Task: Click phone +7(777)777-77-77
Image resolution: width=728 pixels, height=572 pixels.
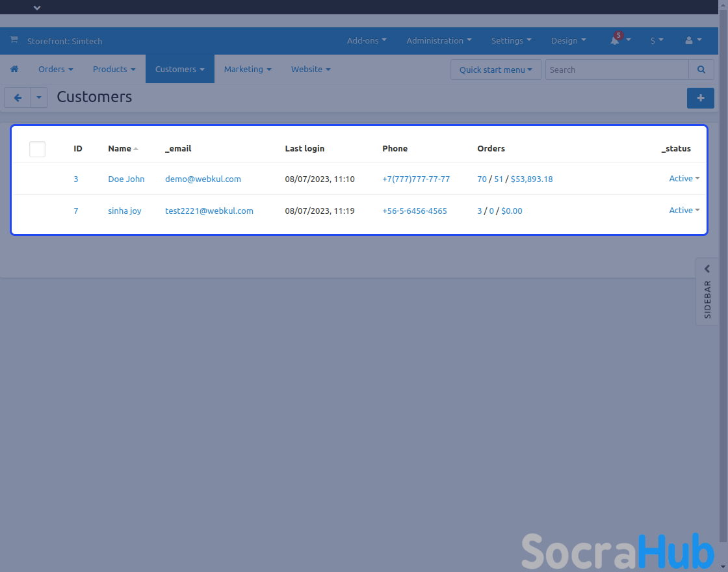Action: click(x=416, y=179)
